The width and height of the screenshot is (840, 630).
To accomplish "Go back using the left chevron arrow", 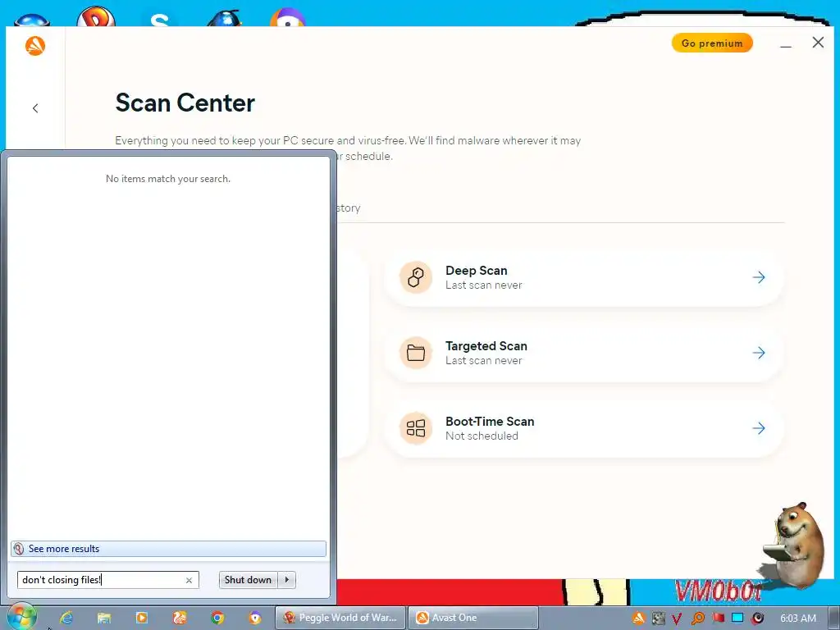I will 35,108.
